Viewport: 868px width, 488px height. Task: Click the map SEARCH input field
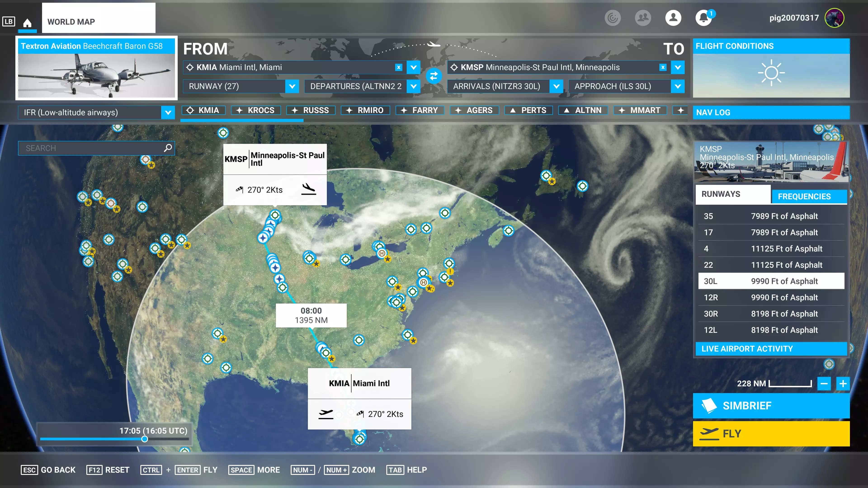tap(91, 148)
